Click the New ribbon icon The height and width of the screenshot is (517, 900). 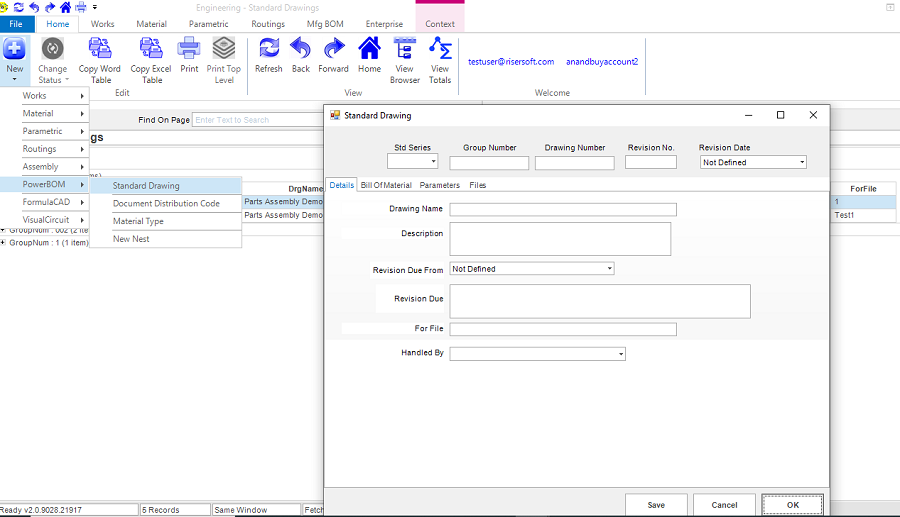coord(15,50)
